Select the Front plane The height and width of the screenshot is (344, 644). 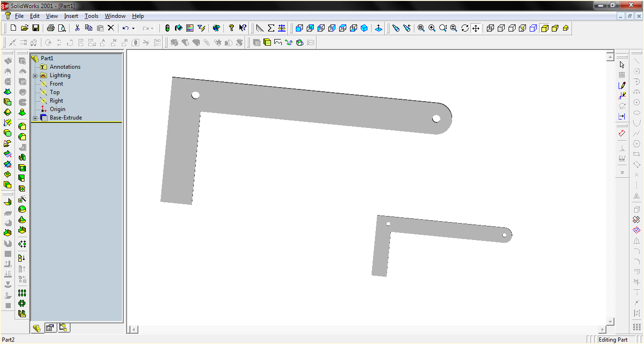pos(56,84)
